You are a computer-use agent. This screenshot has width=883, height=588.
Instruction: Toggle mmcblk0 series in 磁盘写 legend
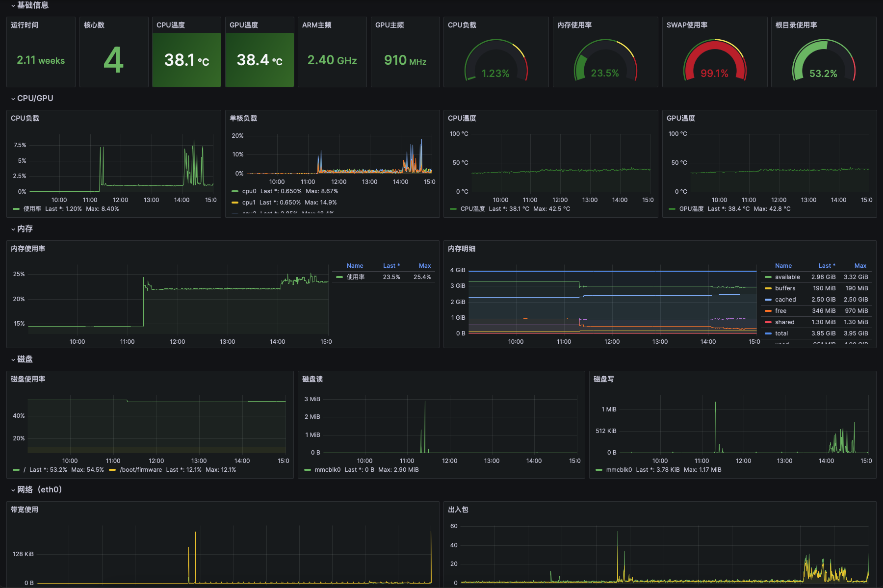click(x=619, y=470)
